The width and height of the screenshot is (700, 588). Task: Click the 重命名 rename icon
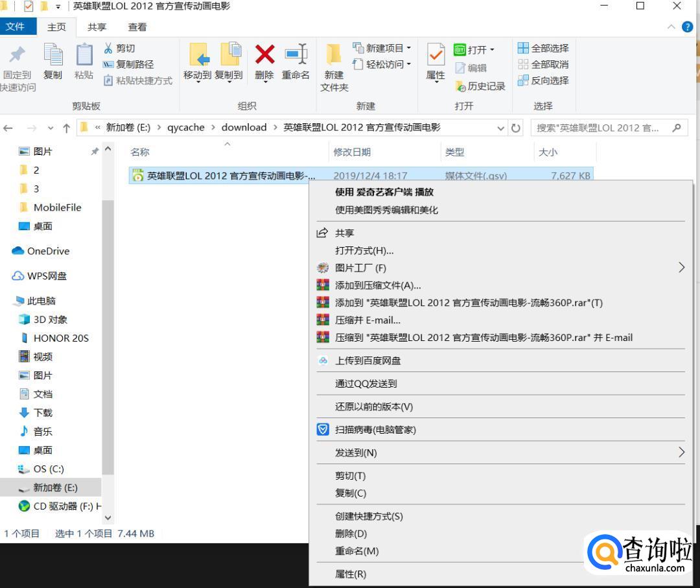[296, 54]
